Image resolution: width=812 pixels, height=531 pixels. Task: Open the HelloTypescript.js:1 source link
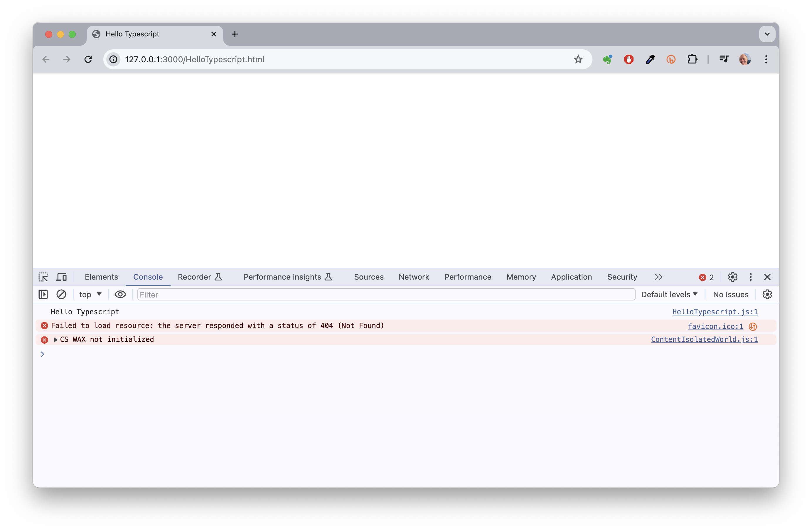click(x=715, y=312)
